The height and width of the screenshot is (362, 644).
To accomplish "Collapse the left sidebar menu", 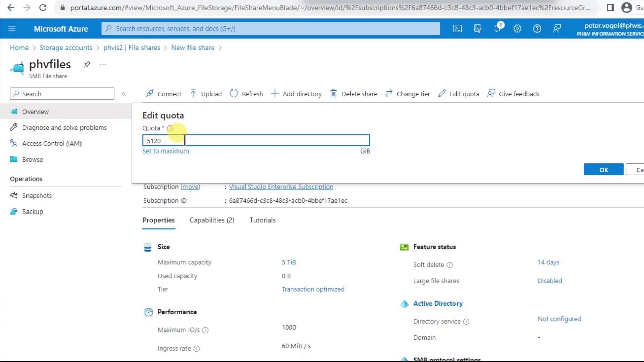I will (124, 94).
